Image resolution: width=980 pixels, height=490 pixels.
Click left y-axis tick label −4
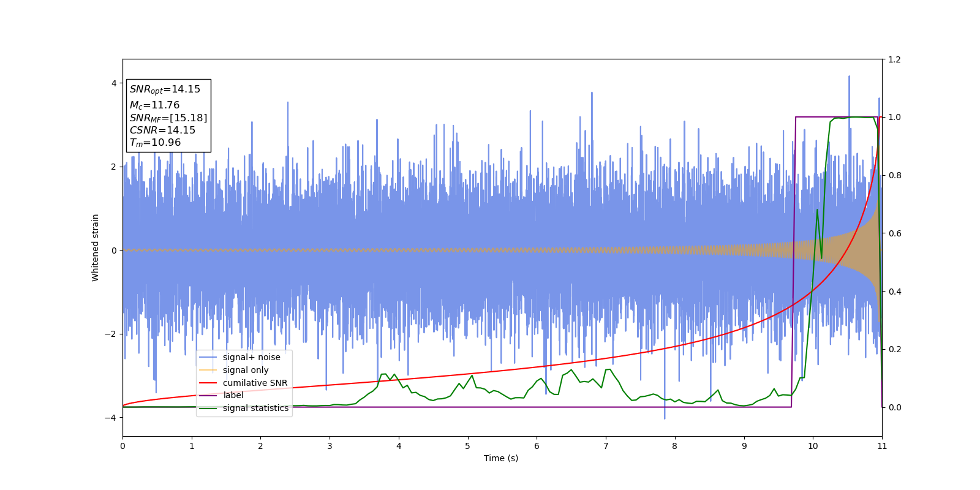click(110, 418)
